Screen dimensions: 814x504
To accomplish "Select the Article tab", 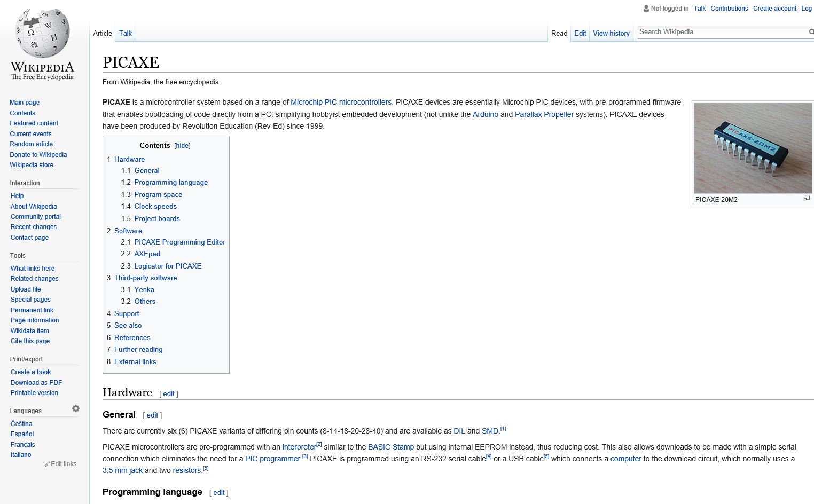I will pyautogui.click(x=103, y=33).
